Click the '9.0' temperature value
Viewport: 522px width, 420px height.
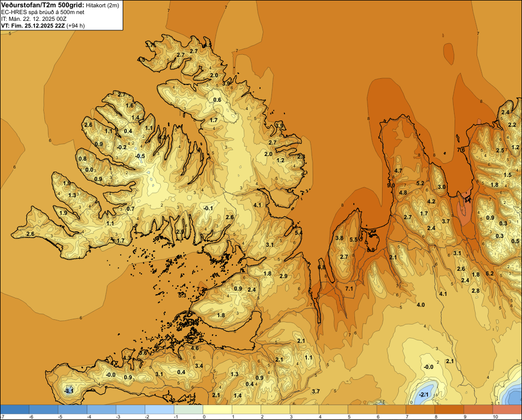[391, 185]
